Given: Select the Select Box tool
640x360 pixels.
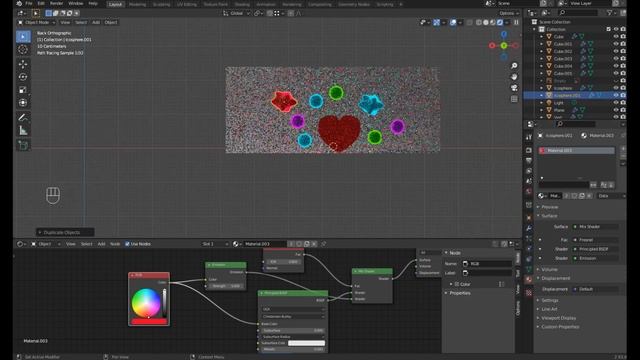Looking at the screenshot, I should [x=23, y=37].
